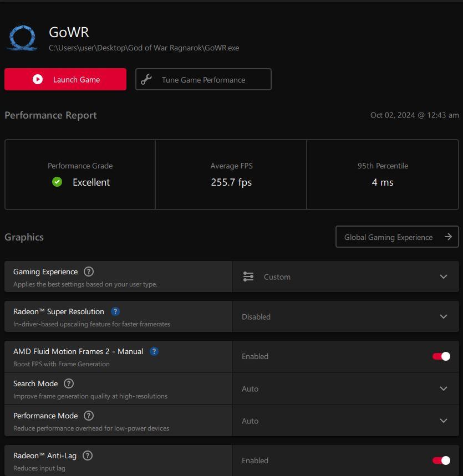Click the 95th Percentile stat panel
The width and height of the screenshot is (463, 476).
[383, 175]
